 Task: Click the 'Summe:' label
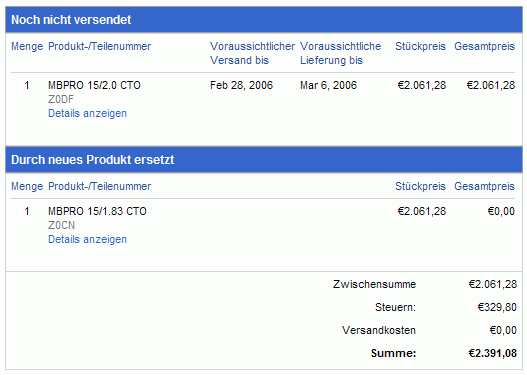point(394,353)
